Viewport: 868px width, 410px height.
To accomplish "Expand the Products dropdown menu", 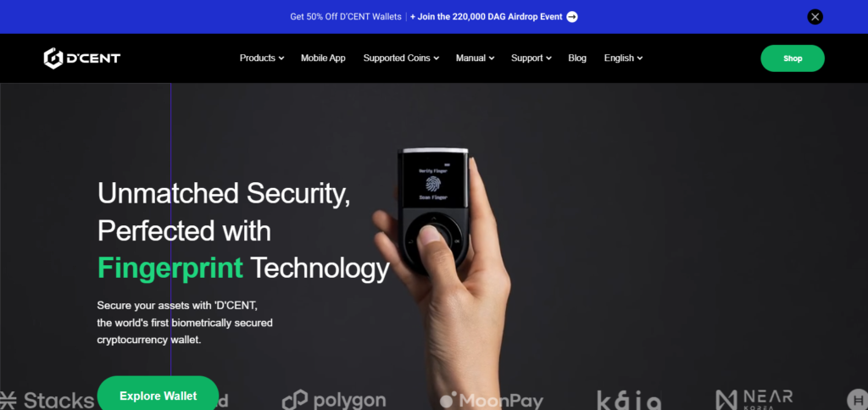I will (262, 58).
